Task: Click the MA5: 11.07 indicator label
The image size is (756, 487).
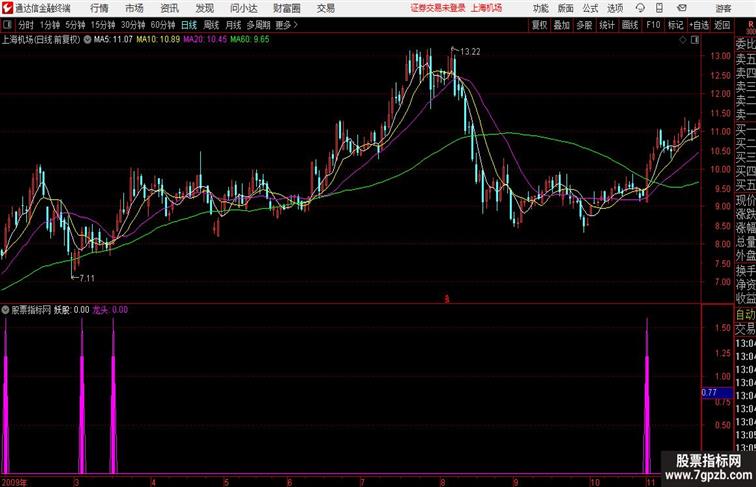Action: click(x=113, y=40)
